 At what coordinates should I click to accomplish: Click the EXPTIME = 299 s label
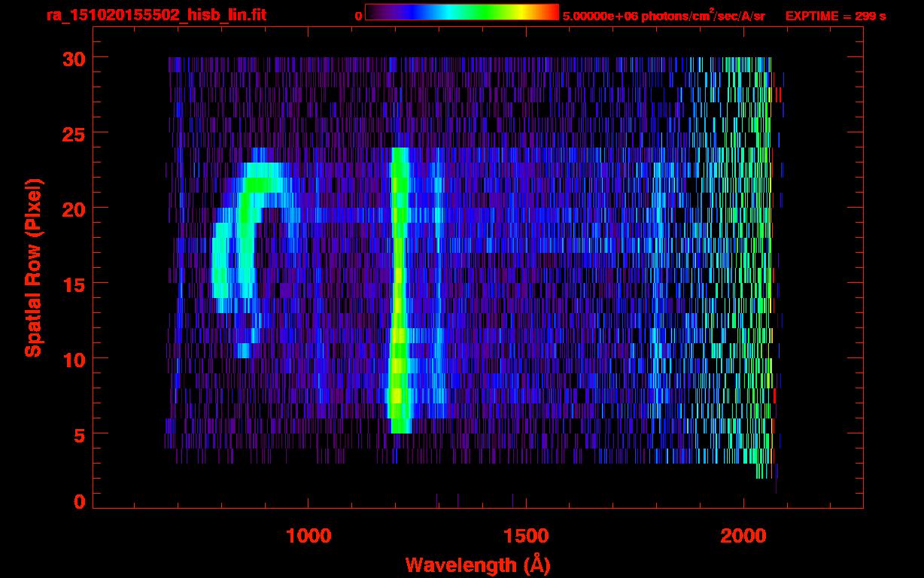(x=835, y=16)
